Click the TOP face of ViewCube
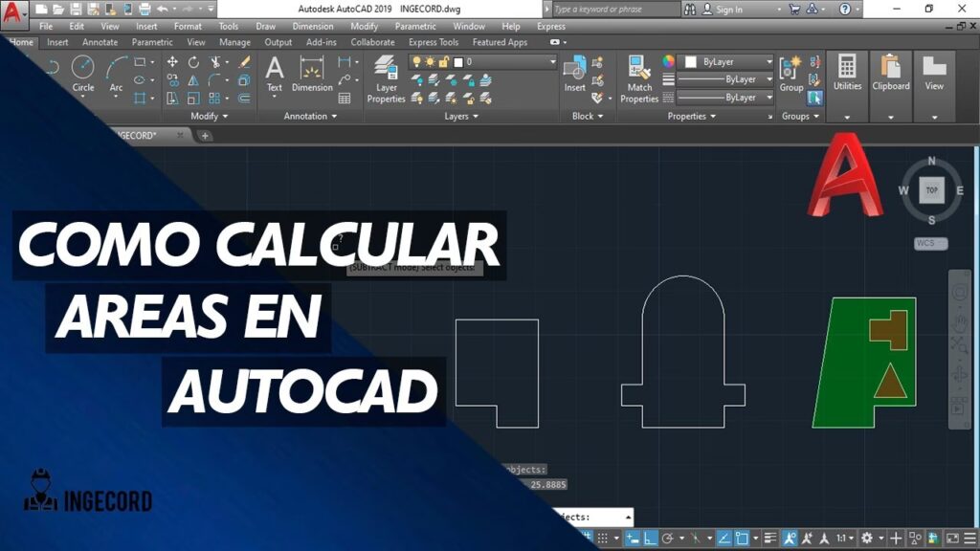 (931, 190)
